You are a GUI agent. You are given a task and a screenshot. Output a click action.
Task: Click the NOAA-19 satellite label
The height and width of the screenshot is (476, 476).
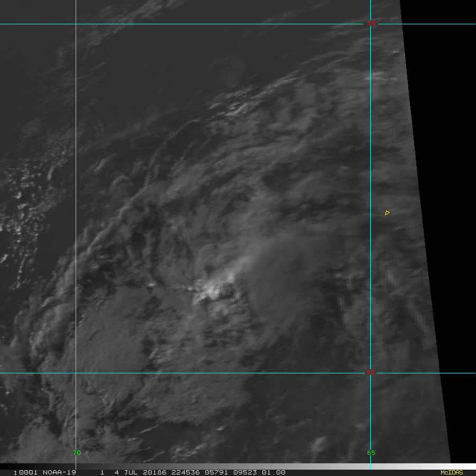pyautogui.click(x=59, y=472)
